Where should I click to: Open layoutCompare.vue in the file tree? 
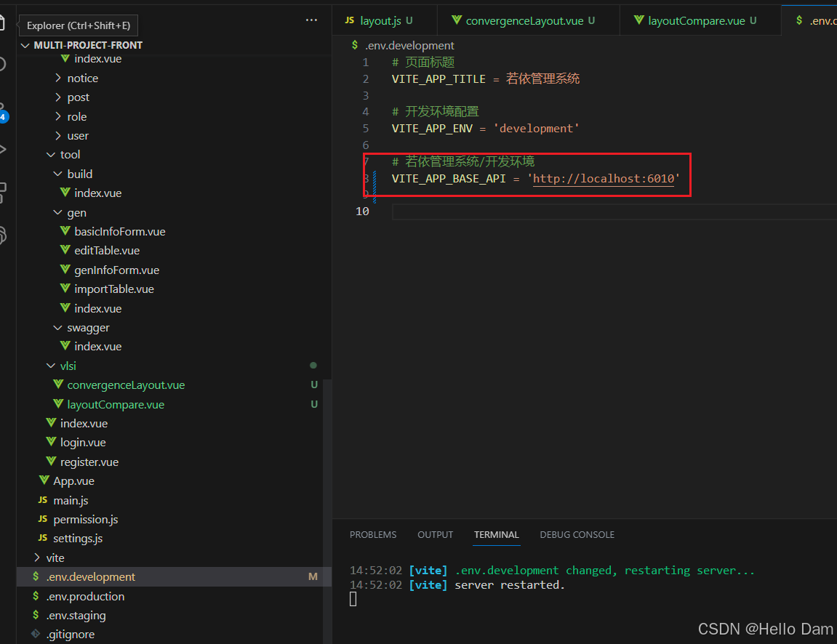click(x=116, y=404)
